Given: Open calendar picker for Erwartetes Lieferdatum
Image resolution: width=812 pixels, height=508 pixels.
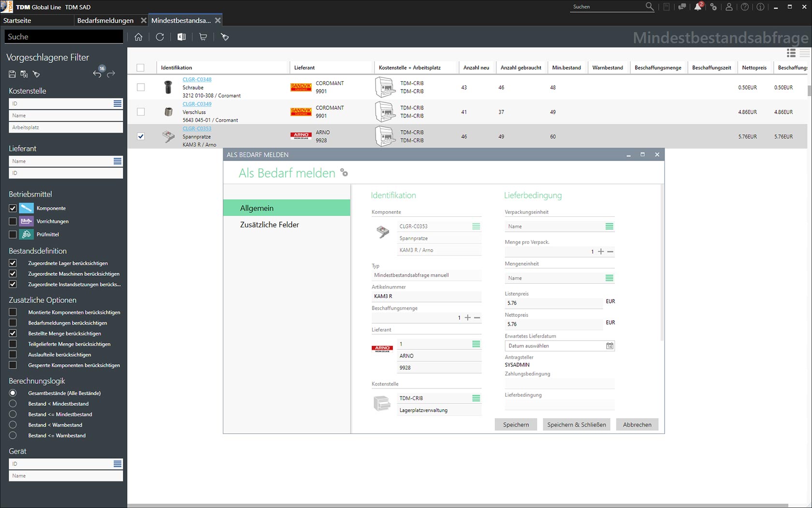Looking at the screenshot, I should click(609, 346).
